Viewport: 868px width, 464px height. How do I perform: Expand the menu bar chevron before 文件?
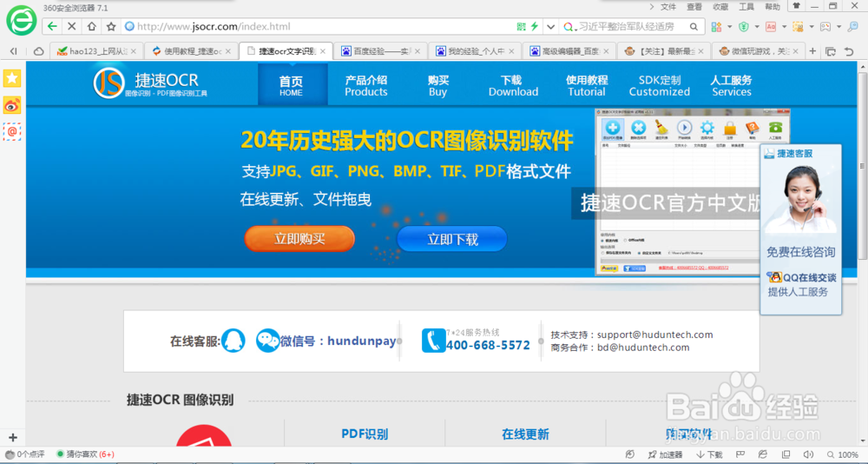click(x=651, y=7)
